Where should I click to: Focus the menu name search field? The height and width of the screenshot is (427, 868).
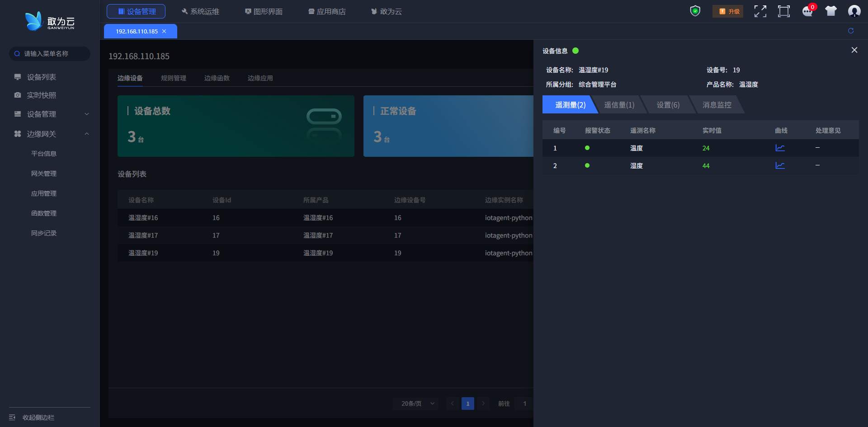50,54
